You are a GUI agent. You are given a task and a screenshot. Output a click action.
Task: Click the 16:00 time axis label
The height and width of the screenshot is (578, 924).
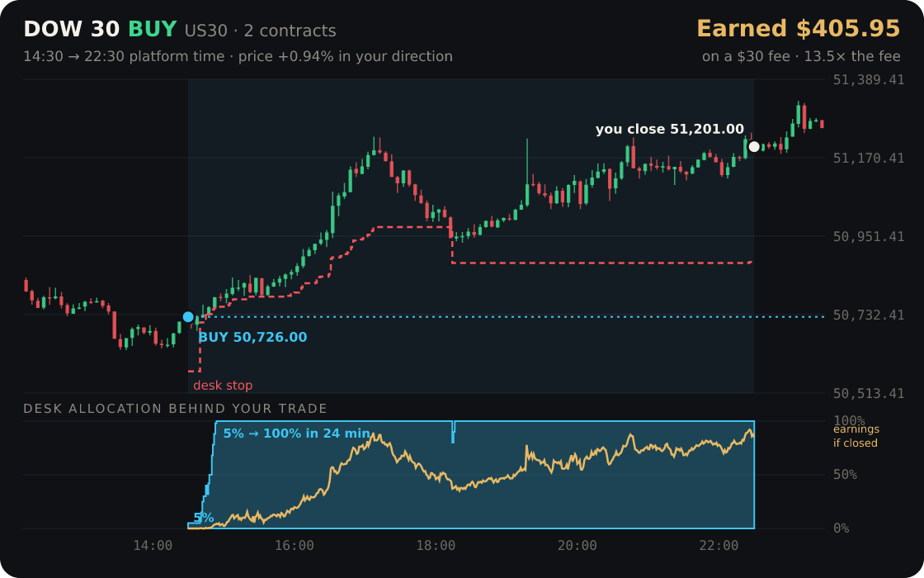[x=294, y=546]
